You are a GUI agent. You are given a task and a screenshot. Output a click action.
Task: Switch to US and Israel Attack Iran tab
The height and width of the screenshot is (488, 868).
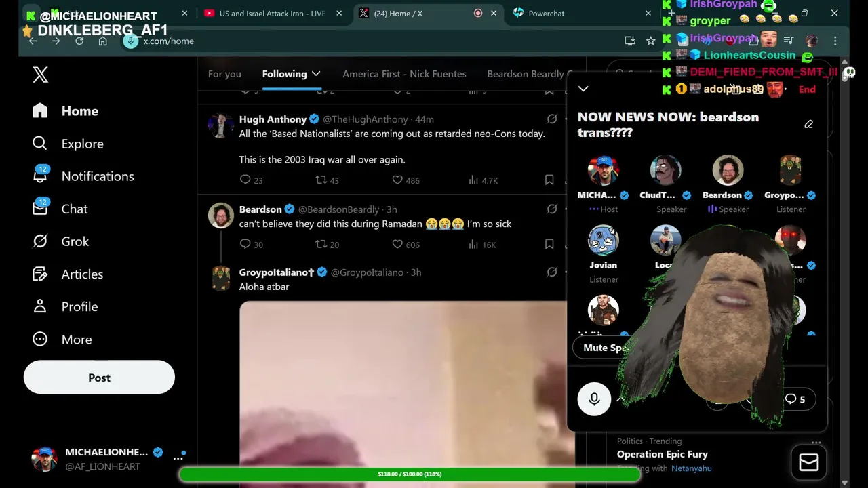point(271,13)
